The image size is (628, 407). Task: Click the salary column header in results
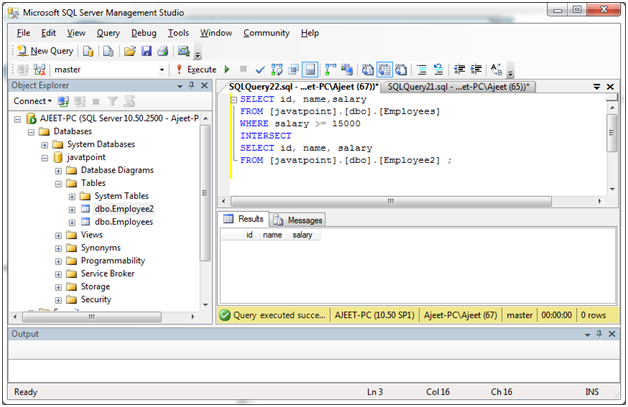click(x=302, y=235)
